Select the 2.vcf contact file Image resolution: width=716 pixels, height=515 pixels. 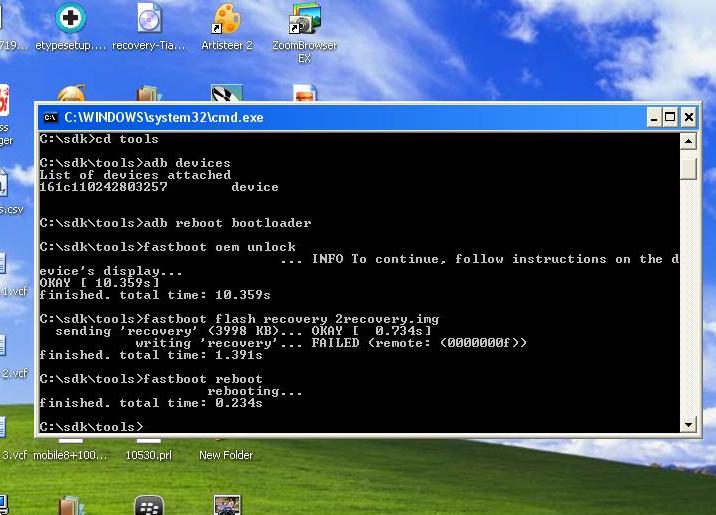[x=13, y=373]
